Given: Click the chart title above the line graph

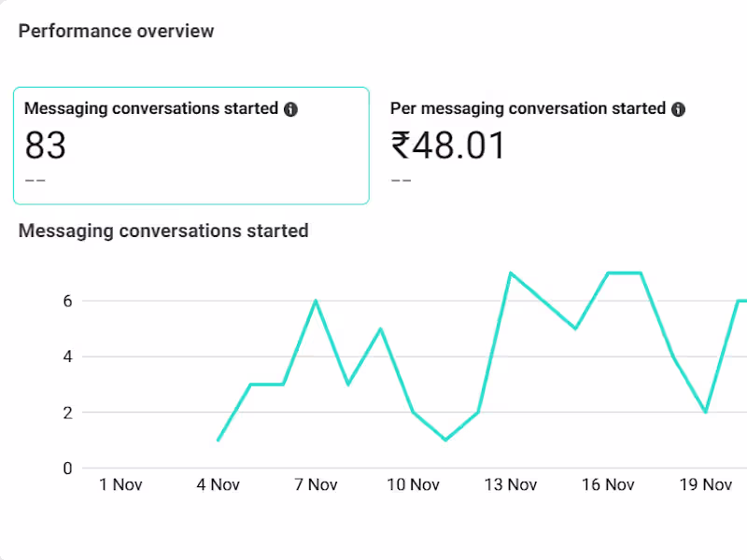Looking at the screenshot, I should pyautogui.click(x=163, y=230).
